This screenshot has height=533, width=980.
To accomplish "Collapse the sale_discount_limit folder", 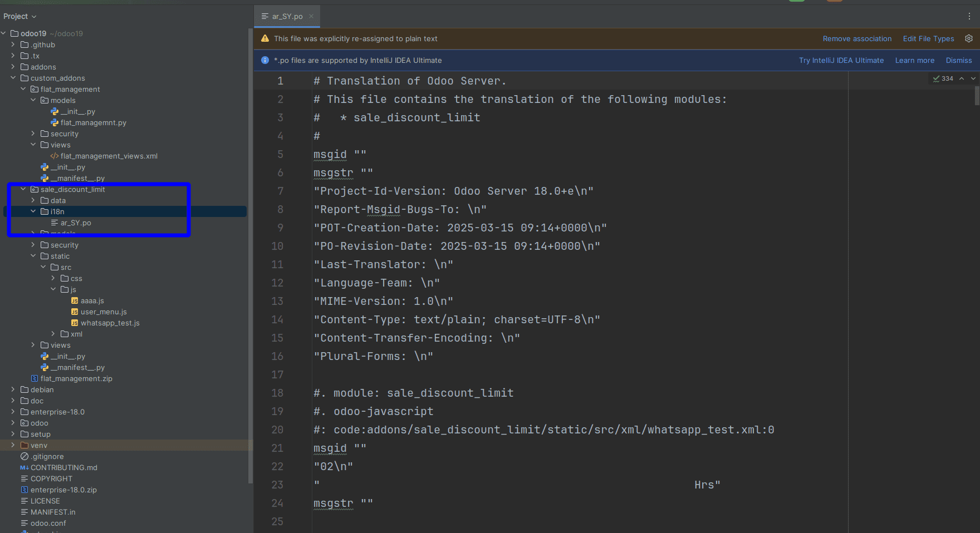I will point(23,189).
